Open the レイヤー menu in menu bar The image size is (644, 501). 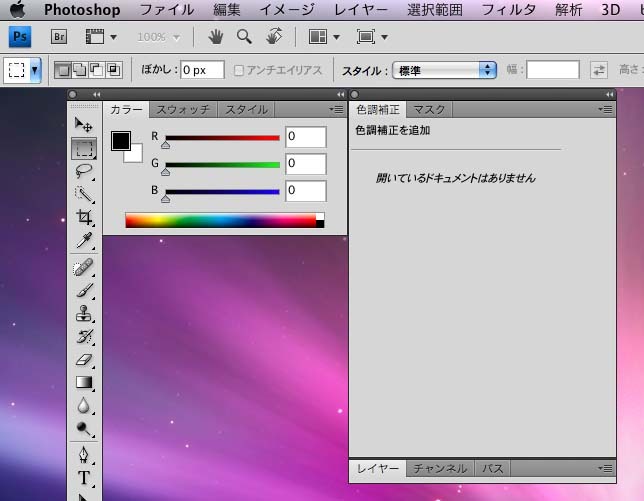[360, 10]
